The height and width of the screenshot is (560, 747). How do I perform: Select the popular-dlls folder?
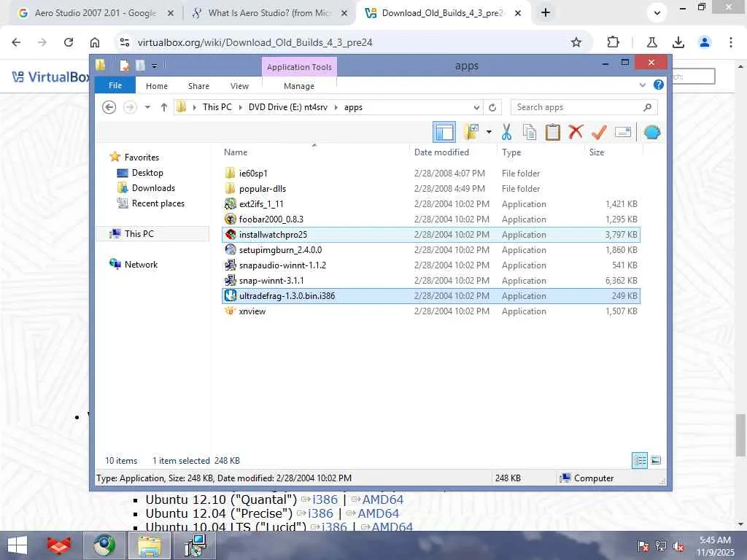click(x=431, y=189)
